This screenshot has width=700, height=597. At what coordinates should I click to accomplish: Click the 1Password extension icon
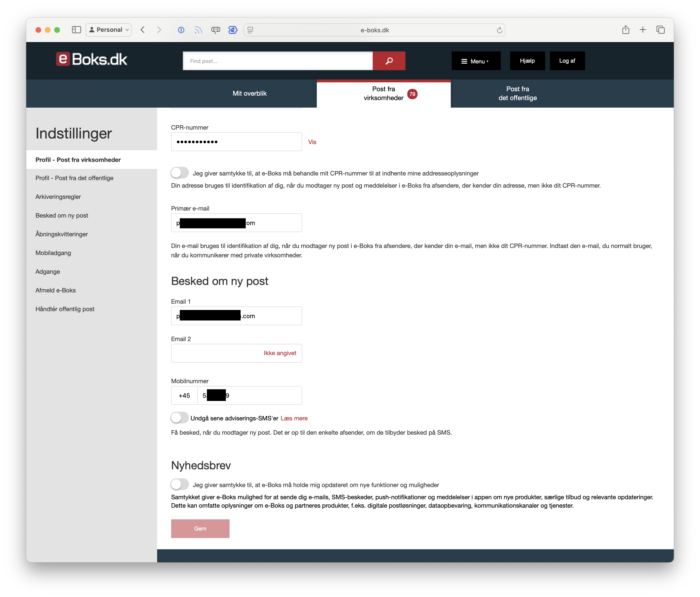pos(181,30)
